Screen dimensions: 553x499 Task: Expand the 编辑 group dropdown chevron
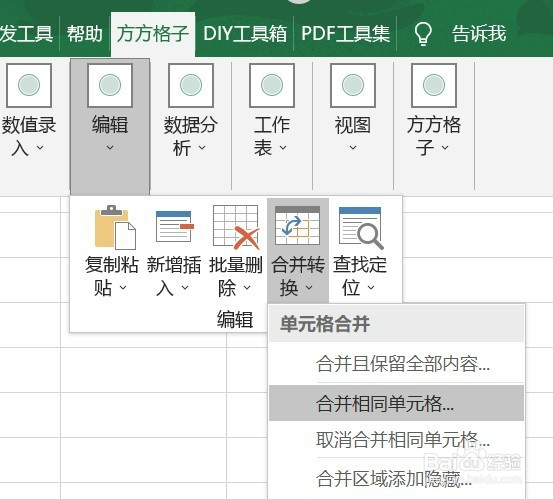[x=110, y=147]
